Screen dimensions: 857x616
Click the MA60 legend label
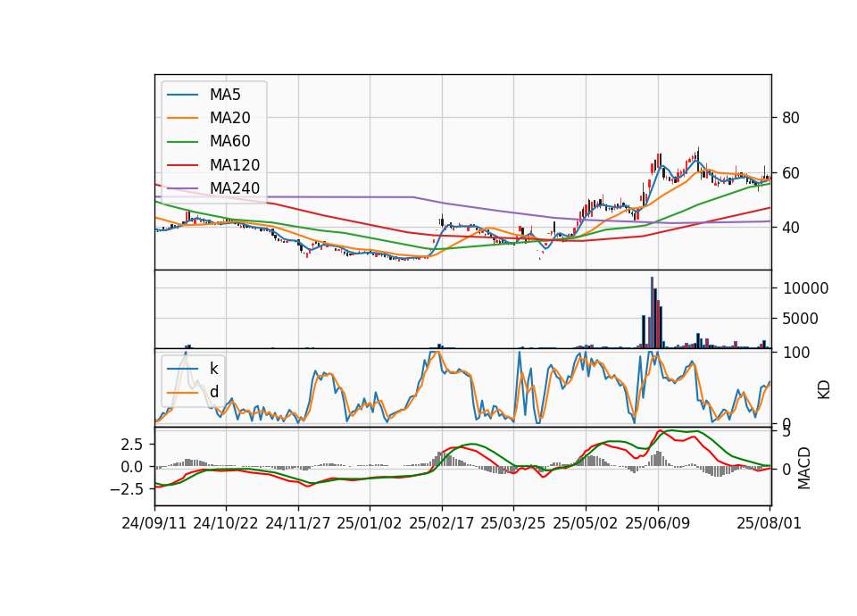tap(229, 142)
